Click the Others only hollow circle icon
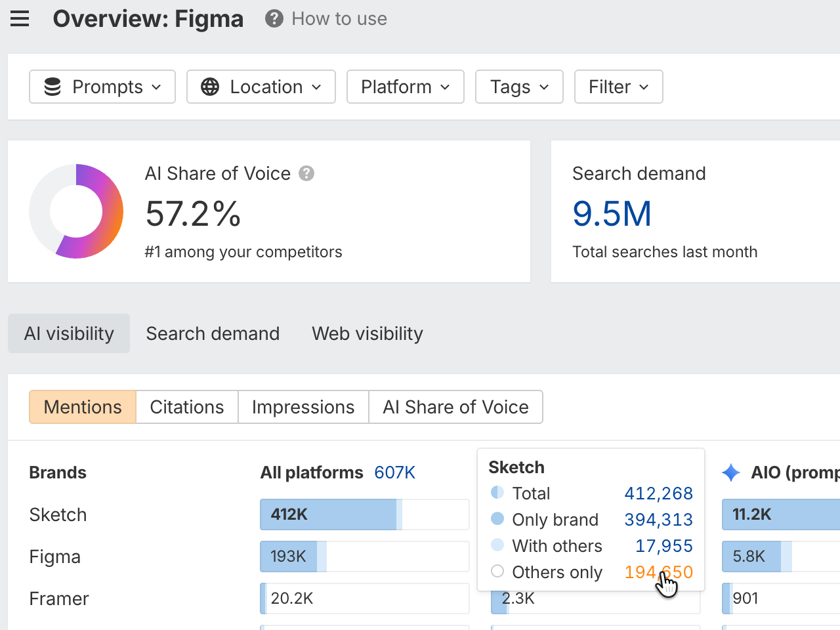The image size is (840, 630). coord(497,572)
